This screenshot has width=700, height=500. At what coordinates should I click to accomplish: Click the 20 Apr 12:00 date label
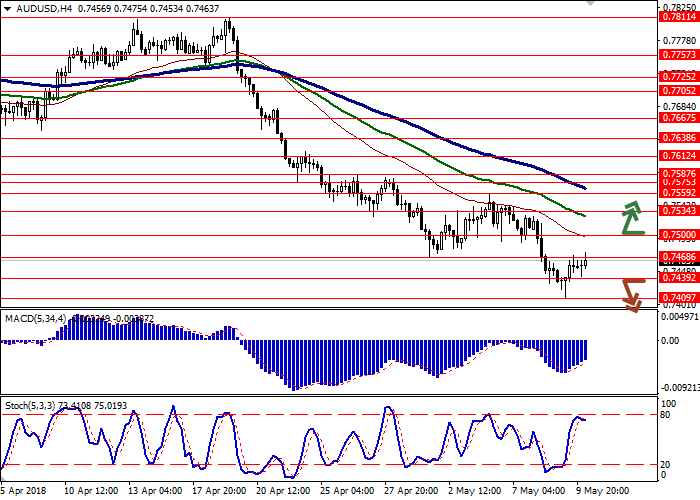(x=284, y=492)
